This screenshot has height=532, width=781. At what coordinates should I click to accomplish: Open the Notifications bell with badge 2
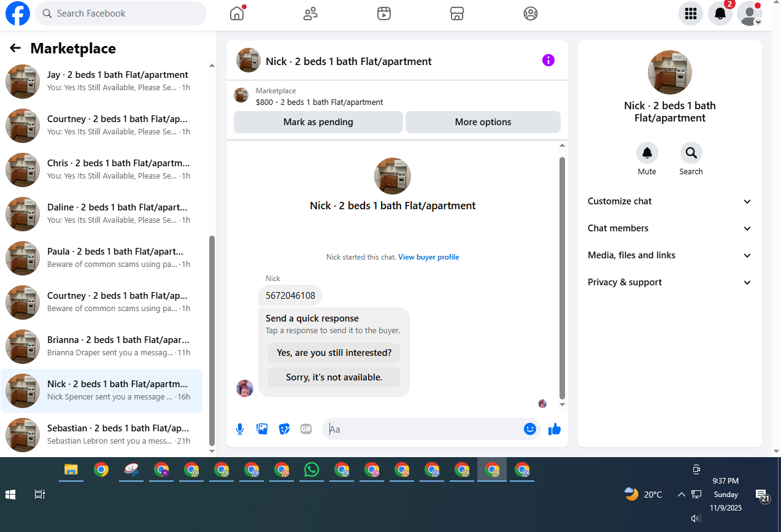(x=721, y=13)
